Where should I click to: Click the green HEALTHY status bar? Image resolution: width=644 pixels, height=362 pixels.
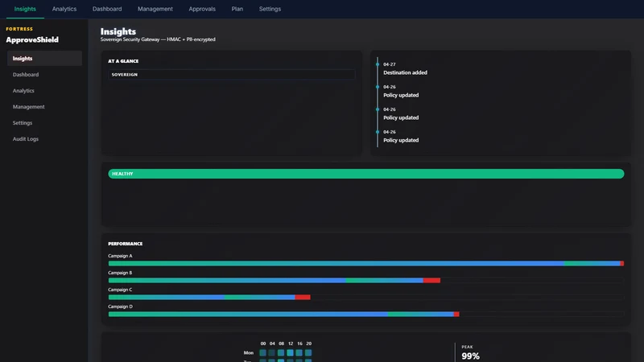(x=366, y=174)
